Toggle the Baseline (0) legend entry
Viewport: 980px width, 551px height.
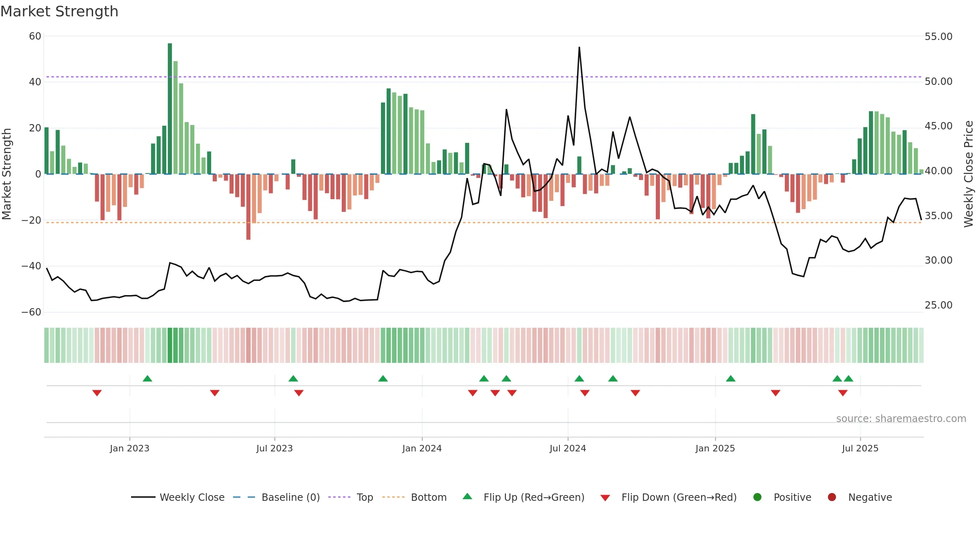(276, 497)
